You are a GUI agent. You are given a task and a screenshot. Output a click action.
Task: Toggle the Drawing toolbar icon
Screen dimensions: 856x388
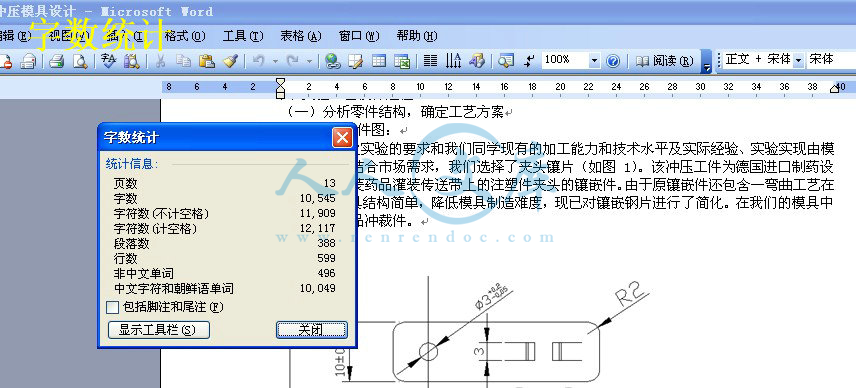point(477,61)
